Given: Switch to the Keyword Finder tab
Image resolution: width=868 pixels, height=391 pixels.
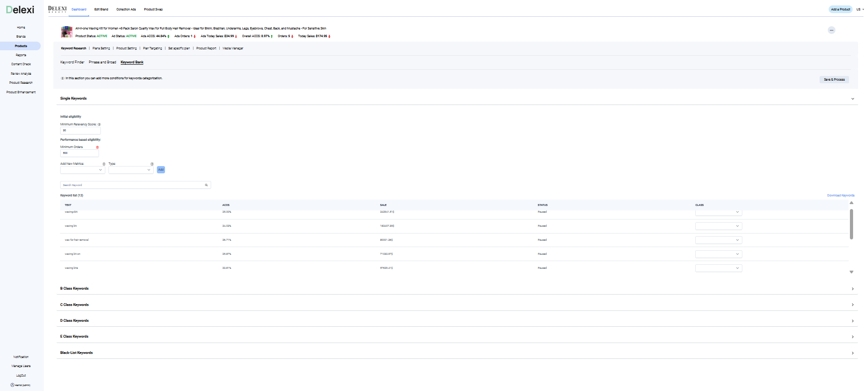Looking at the screenshot, I should coord(72,62).
